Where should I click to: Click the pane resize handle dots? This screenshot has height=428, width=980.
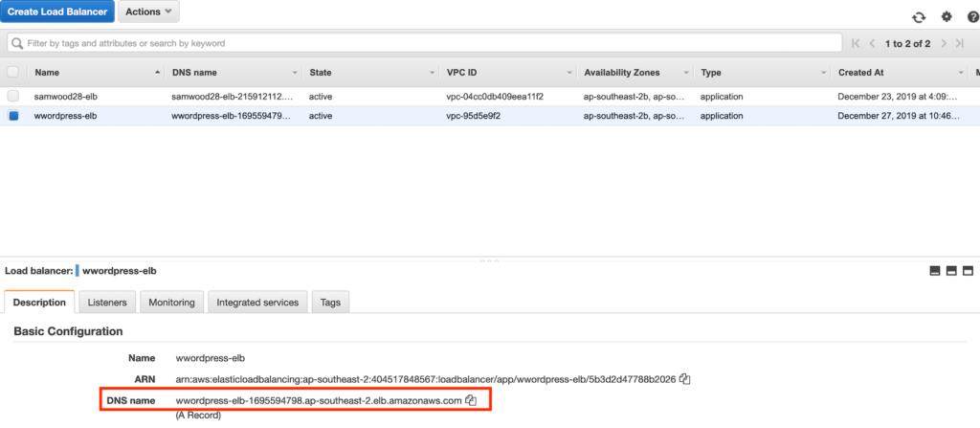[x=489, y=260]
